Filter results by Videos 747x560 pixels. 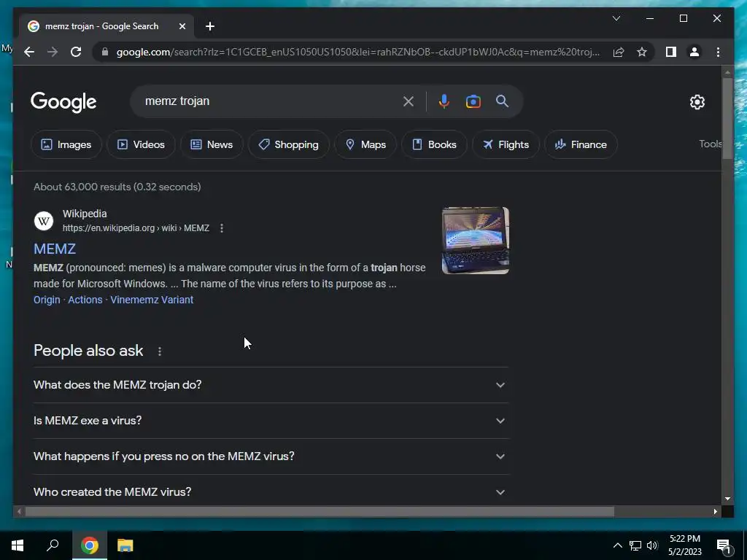[x=141, y=144]
